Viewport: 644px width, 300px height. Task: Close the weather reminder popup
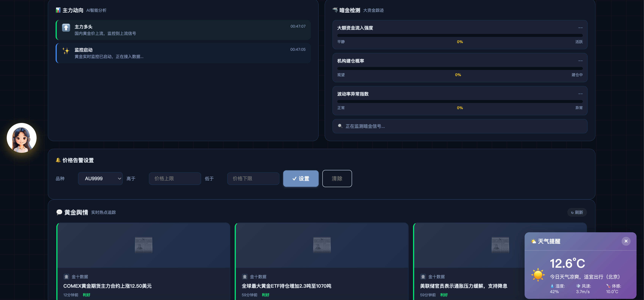(626, 241)
